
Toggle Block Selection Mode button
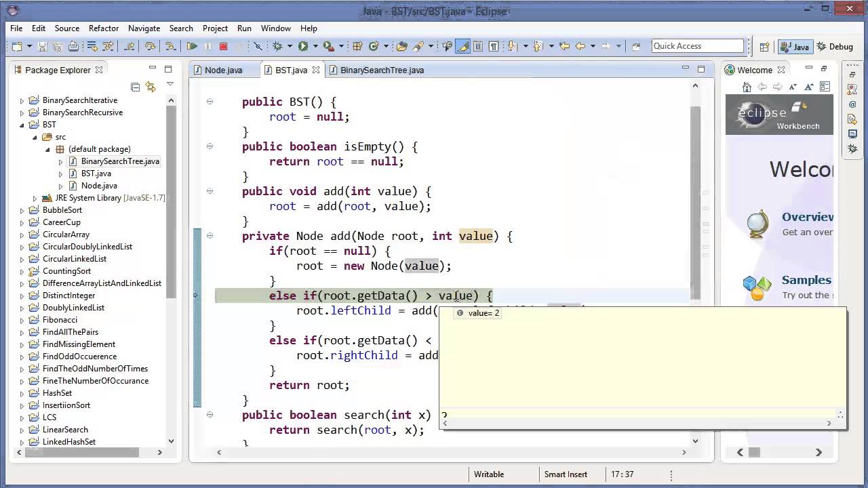tap(478, 46)
